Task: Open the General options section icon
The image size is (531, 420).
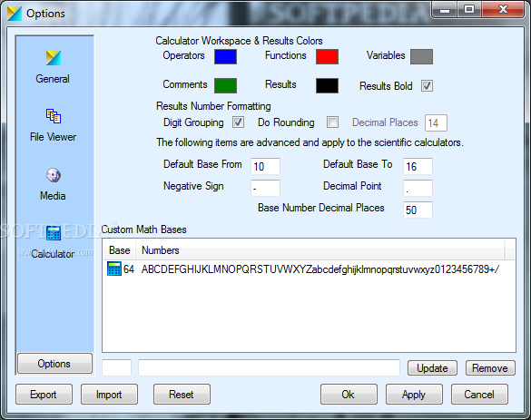Action: pos(54,58)
